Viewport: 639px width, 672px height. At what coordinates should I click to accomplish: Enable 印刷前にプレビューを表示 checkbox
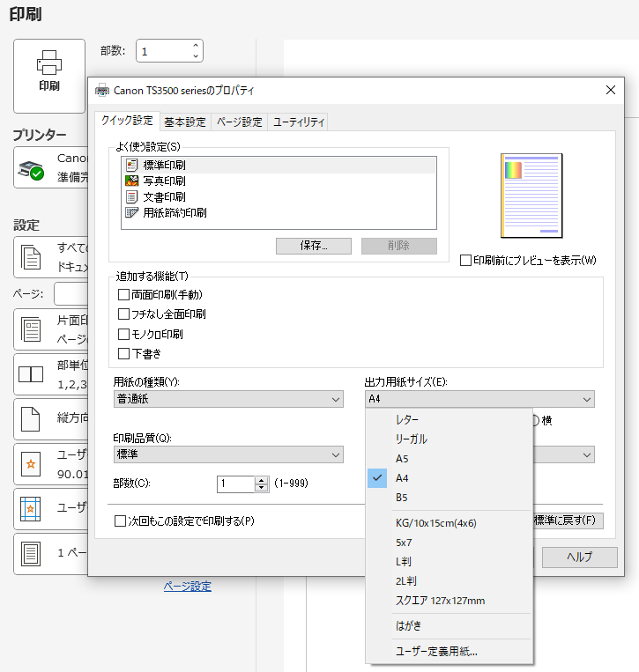click(x=465, y=260)
